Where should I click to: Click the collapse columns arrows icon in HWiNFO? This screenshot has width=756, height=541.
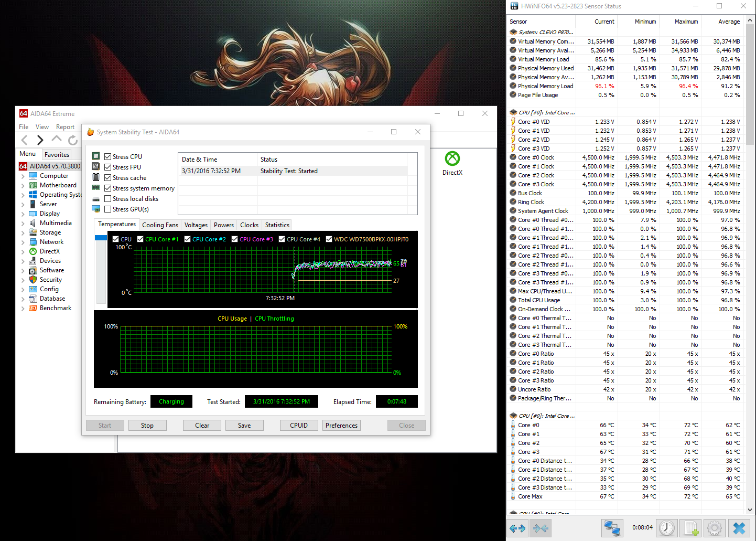pyautogui.click(x=541, y=528)
